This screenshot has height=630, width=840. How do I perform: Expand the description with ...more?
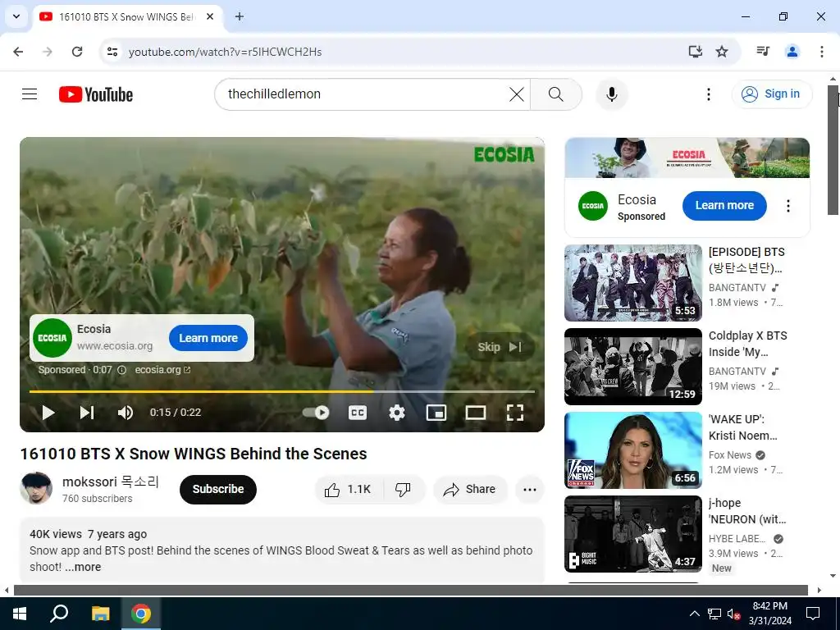83,567
